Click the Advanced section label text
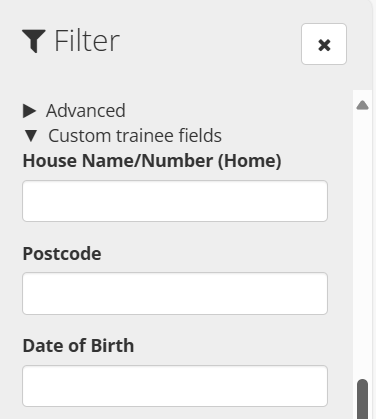This screenshot has width=376, height=419. tap(86, 110)
